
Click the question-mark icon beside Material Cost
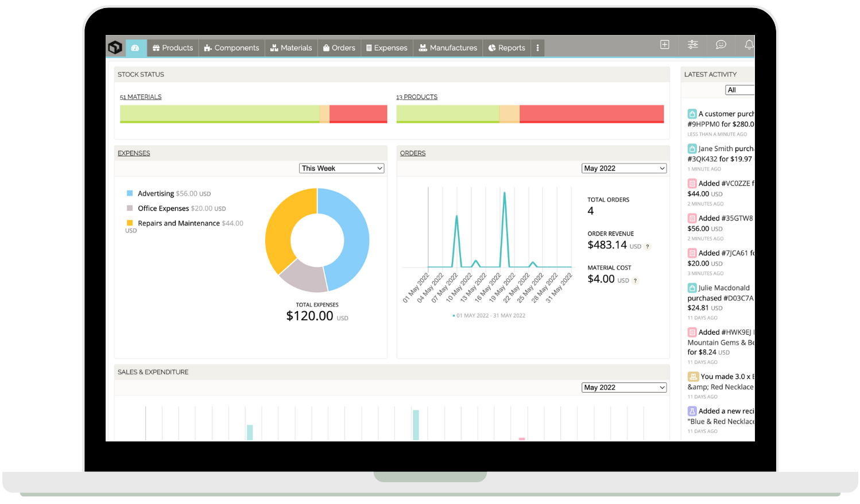pyautogui.click(x=634, y=281)
